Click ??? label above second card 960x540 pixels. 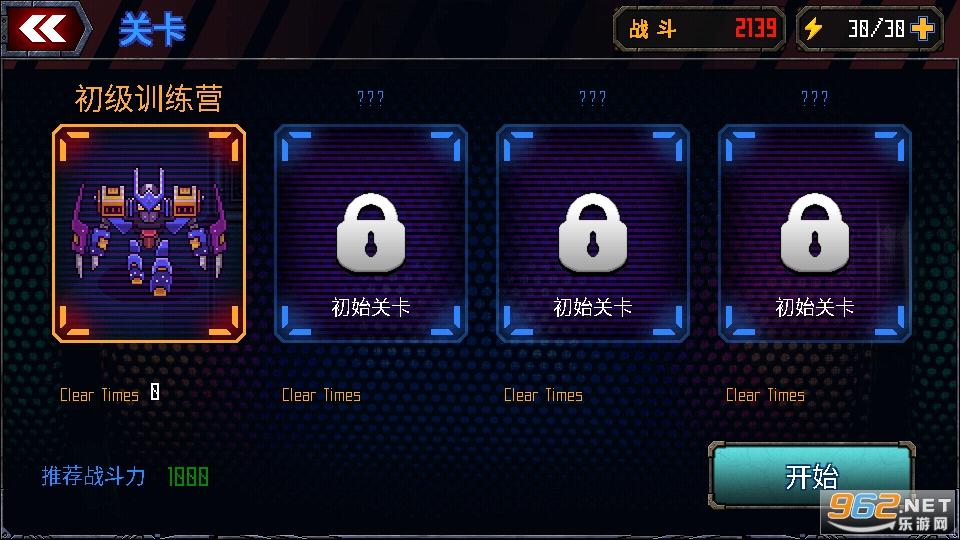tap(370, 98)
